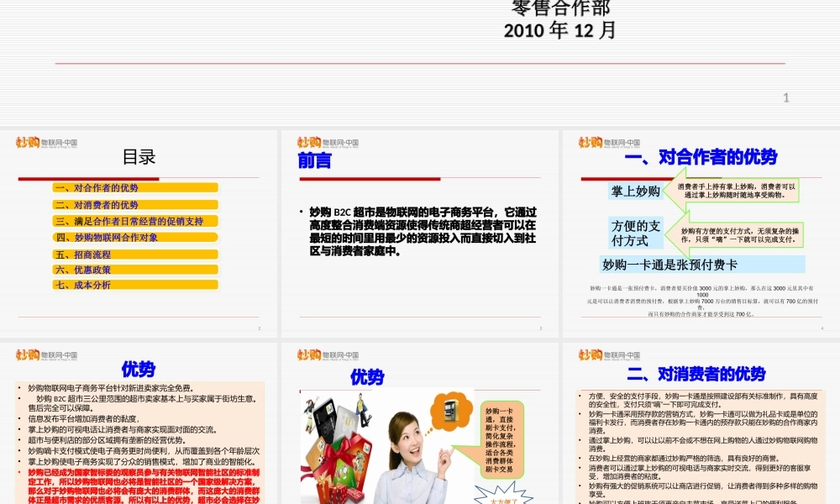Open the 前言 slide thumbnail
Image resolution: width=840 pixels, height=504 pixels.
click(x=420, y=234)
